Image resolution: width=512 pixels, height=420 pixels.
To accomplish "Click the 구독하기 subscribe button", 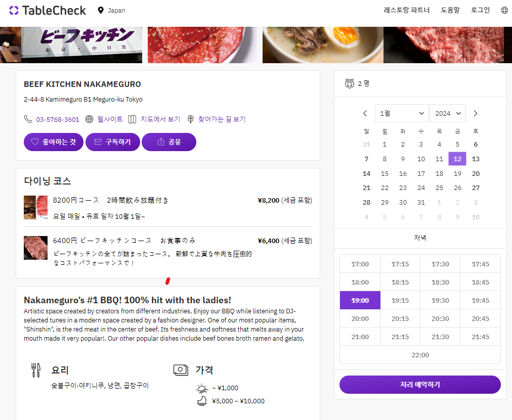I will click(113, 142).
